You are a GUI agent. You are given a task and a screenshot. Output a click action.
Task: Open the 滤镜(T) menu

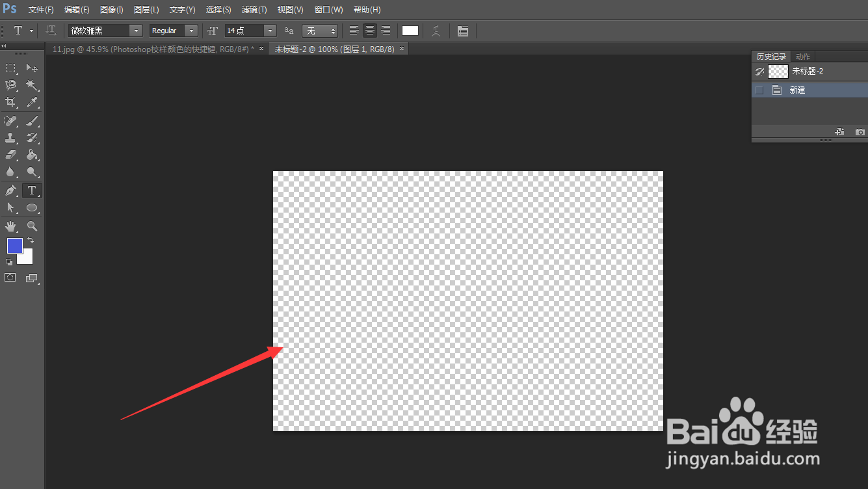[254, 10]
